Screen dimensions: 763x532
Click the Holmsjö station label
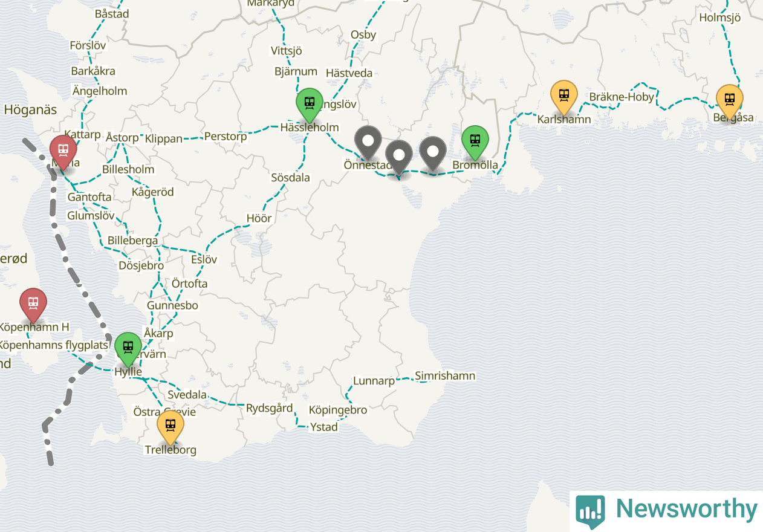tap(720, 18)
